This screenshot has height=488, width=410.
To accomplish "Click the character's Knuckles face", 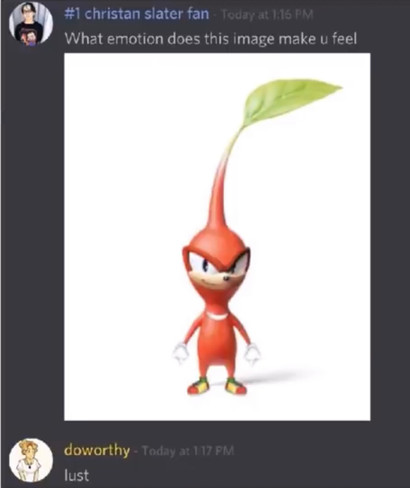I will tap(217, 271).
